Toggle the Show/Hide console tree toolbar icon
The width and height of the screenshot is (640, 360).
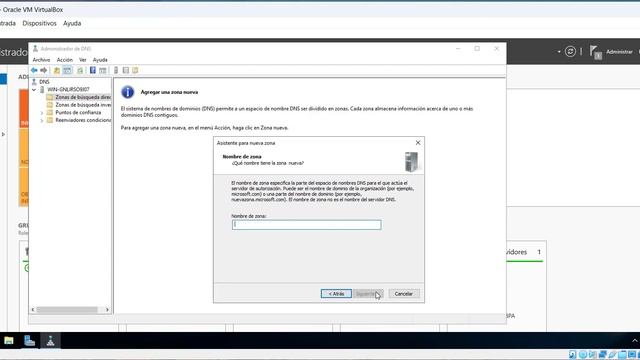click(67, 70)
